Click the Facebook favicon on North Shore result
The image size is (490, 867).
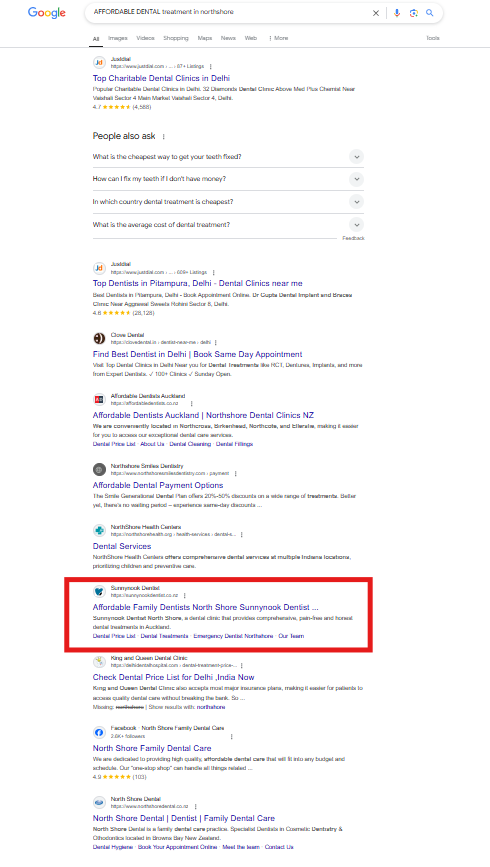point(99,732)
